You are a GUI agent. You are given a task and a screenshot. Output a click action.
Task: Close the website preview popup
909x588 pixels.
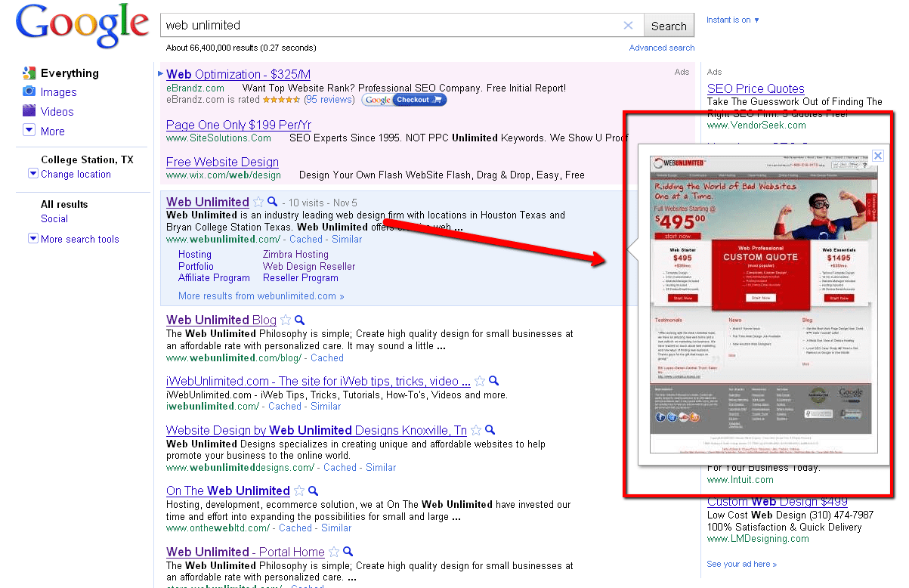[x=877, y=156]
